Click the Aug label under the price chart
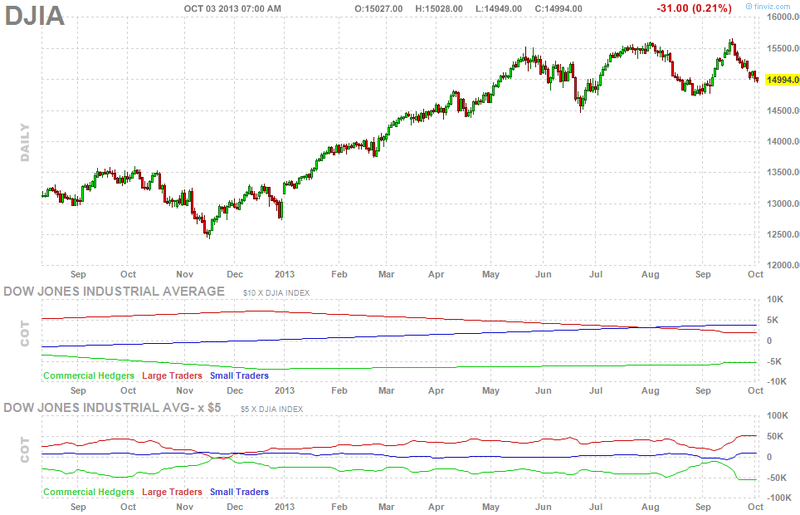The height and width of the screenshot is (515, 800). click(651, 275)
